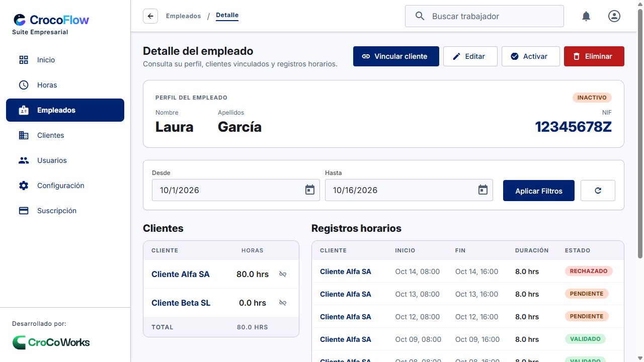Click PENDIENTE badge on Oct 12 record

point(587,316)
